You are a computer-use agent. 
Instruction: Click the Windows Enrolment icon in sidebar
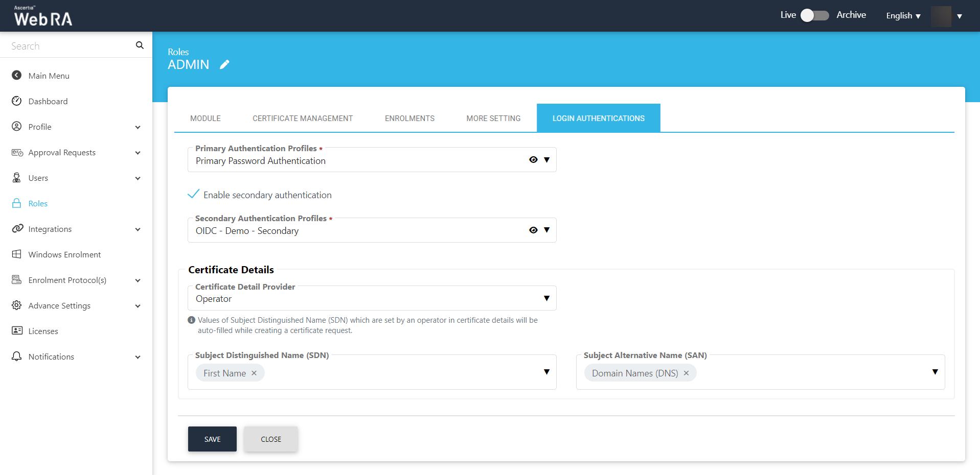[x=17, y=254]
